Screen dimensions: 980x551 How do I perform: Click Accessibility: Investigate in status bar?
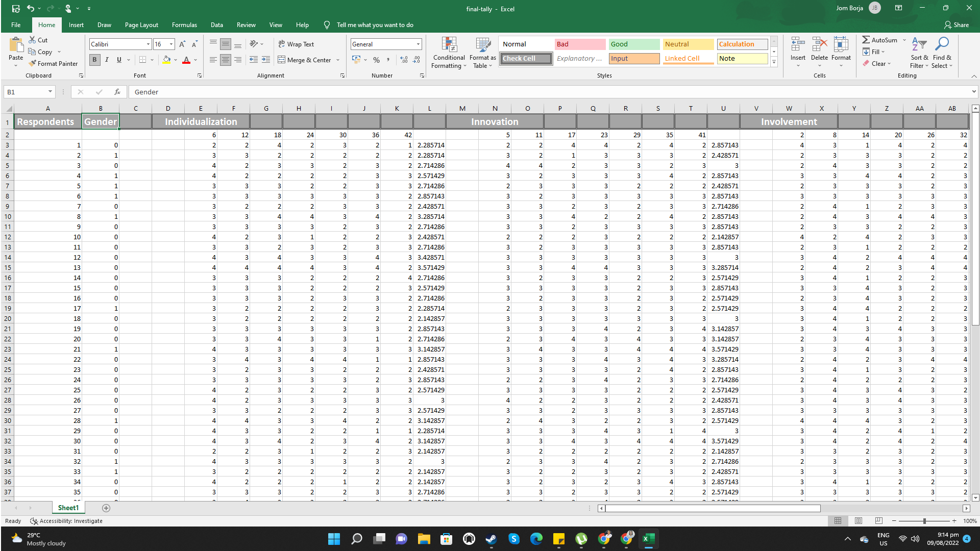coord(67,521)
